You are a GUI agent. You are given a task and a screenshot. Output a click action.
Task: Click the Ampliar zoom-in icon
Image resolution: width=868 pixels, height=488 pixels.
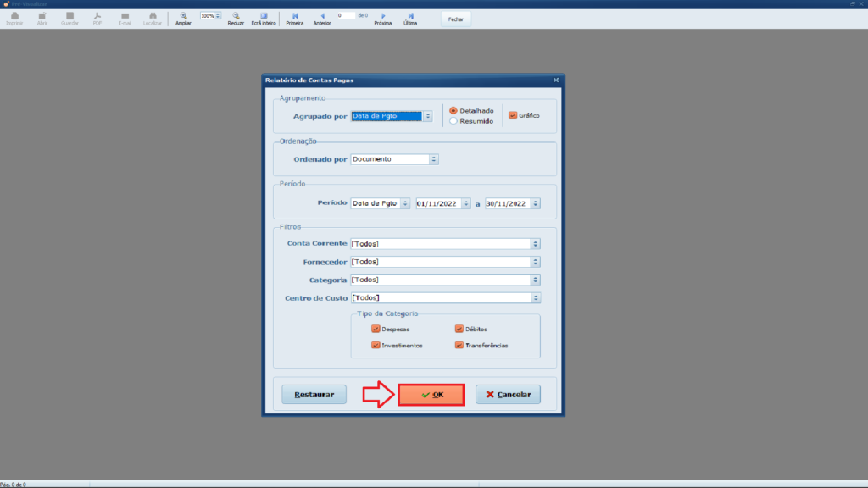pyautogui.click(x=183, y=16)
